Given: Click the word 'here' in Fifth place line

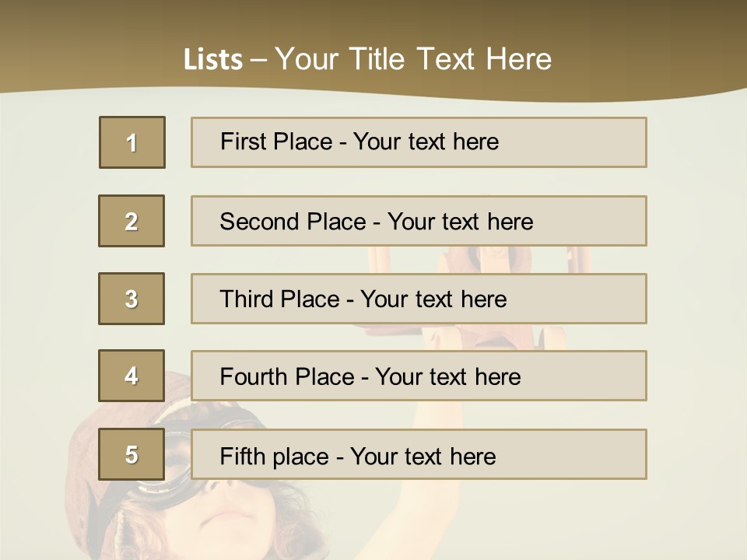Looking at the screenshot, I should [472, 456].
